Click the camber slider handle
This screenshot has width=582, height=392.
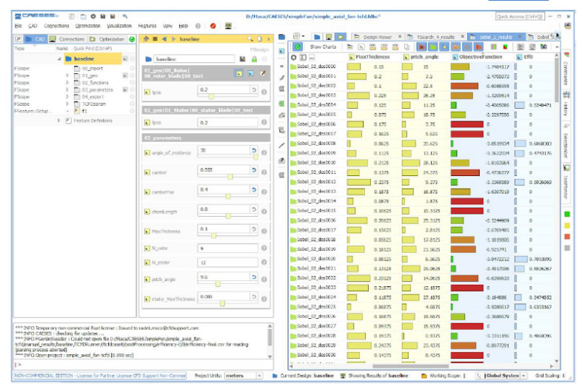[230, 177]
